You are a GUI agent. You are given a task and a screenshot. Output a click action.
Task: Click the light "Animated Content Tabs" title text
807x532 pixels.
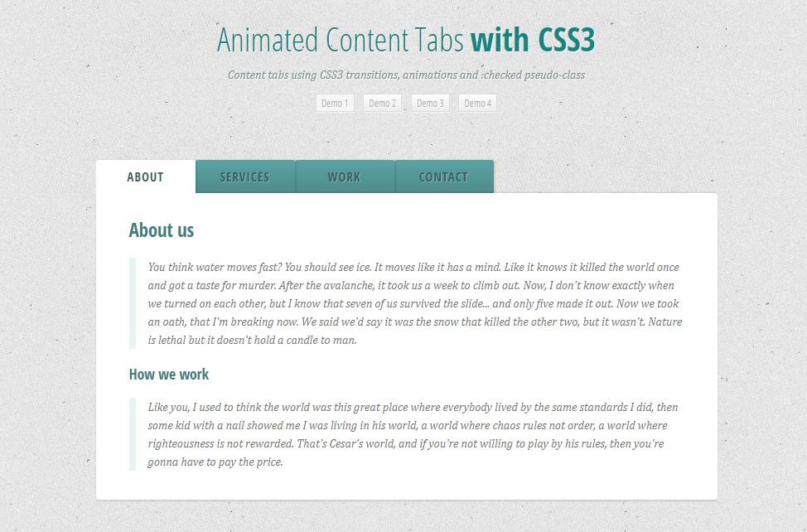(x=341, y=40)
